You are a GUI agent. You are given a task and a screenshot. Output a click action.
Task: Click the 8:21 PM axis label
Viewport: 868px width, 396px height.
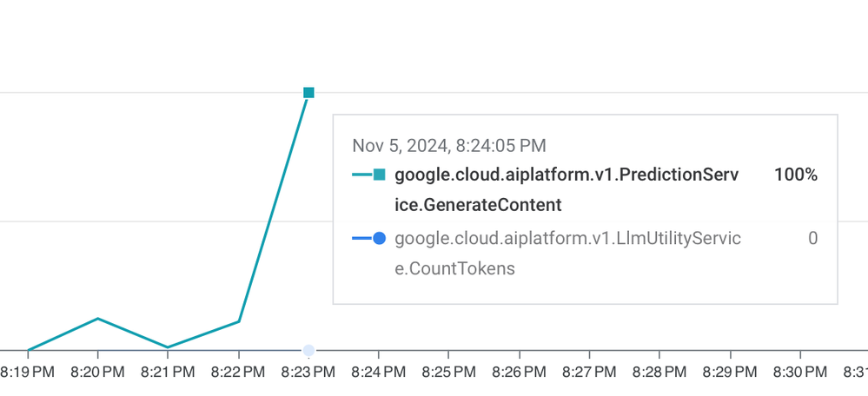(168, 373)
